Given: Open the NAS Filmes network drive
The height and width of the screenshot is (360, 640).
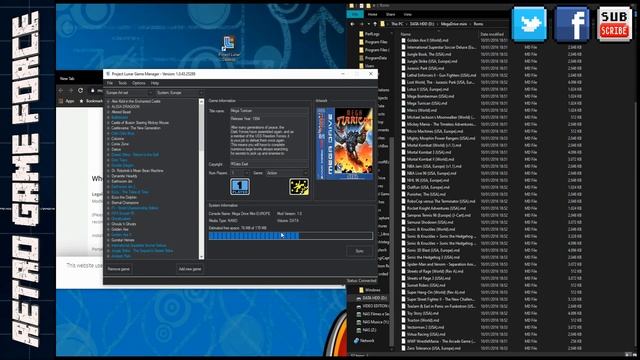Looking at the screenshot, I should pos(372,314).
